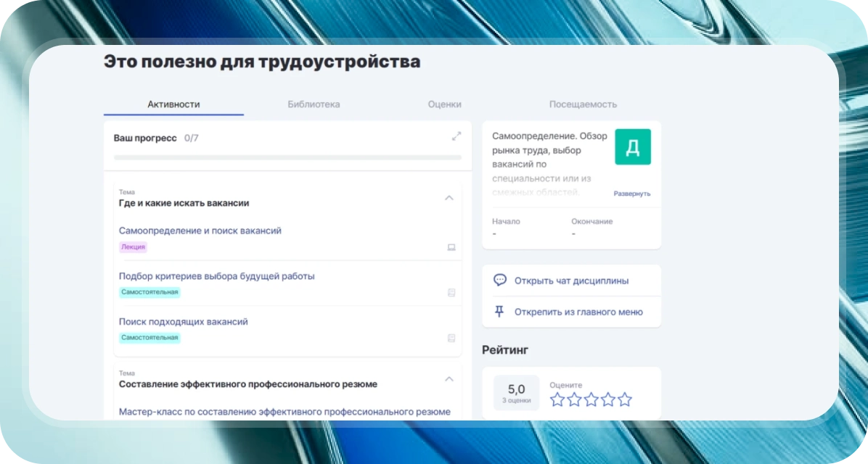Click the chat bubble icon
The image size is (868, 464).
500,280
